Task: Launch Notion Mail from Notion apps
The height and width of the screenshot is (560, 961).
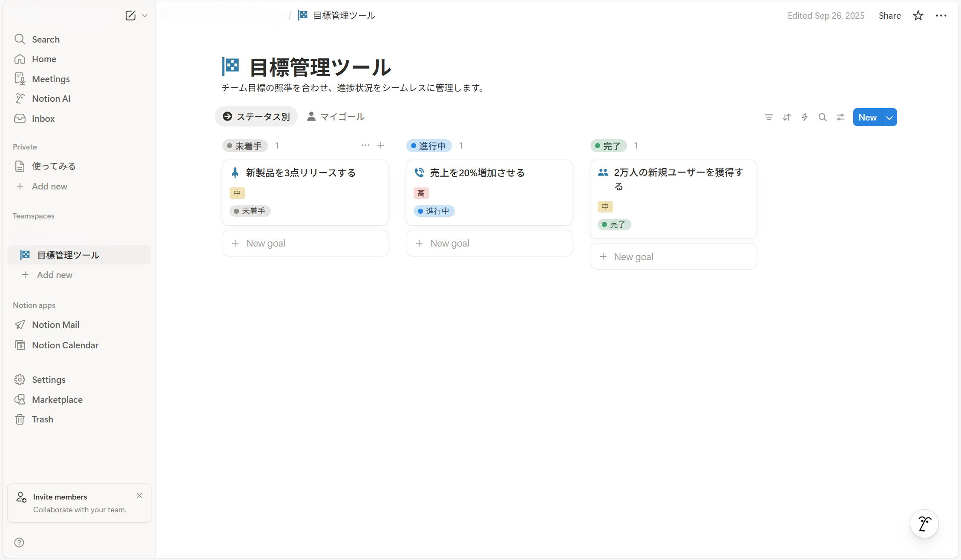Action: pos(55,324)
